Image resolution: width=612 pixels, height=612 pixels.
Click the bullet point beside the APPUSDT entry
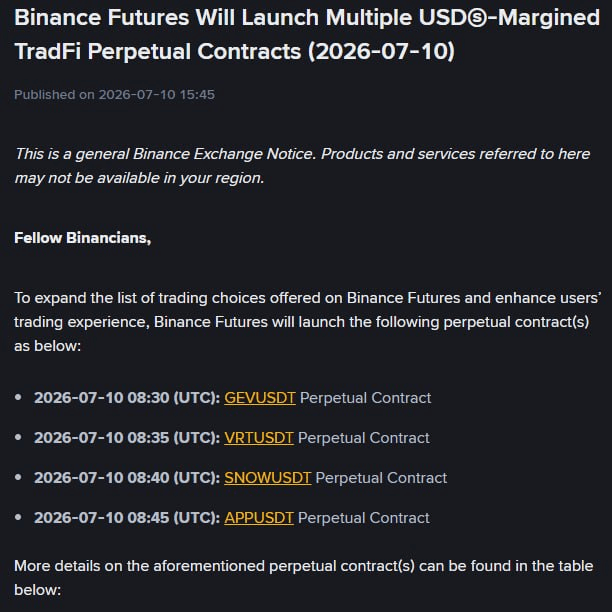18,517
